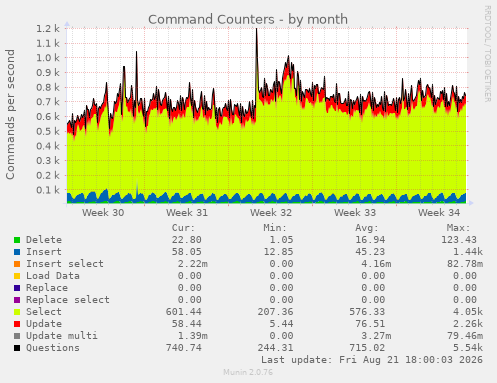
Task: Click the 'Week 34' axis label
Action: [x=439, y=213]
